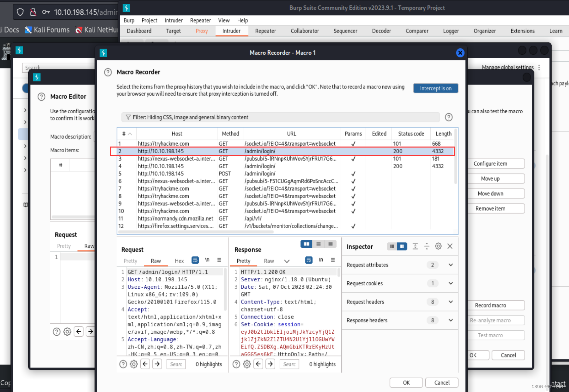Click the Macro Recorder help question-mark icon
This screenshot has width=569, height=392.
click(x=108, y=72)
